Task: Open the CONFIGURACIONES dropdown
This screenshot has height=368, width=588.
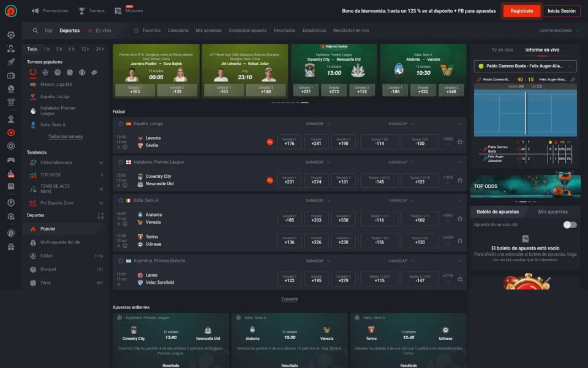Action: (559, 31)
